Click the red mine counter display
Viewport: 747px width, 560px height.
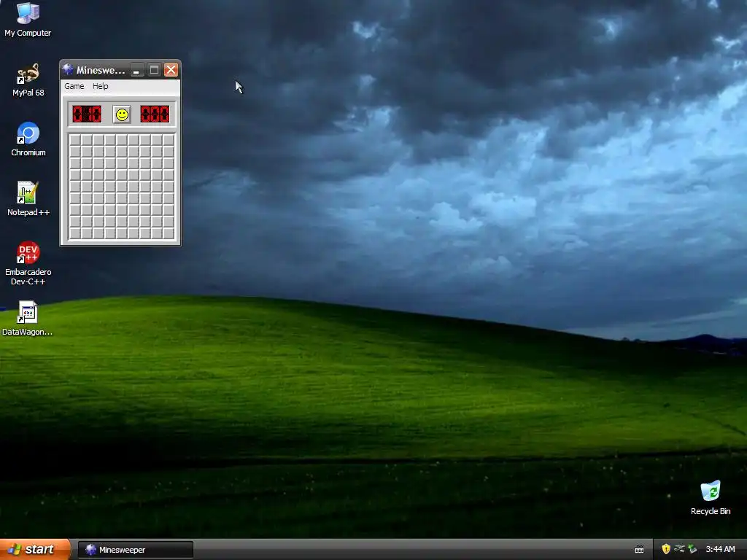88,114
